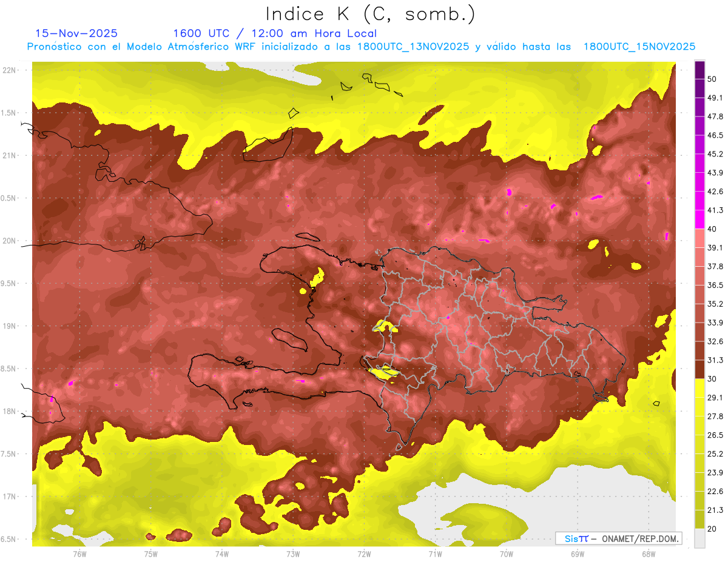Pick the magenta swatch between 40 and 41.3
728x562 pixels.
pyautogui.click(x=699, y=220)
